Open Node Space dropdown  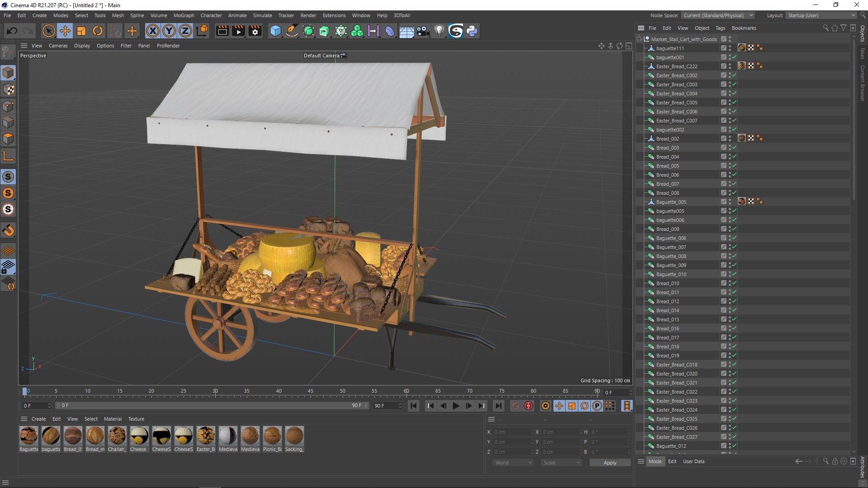[718, 15]
